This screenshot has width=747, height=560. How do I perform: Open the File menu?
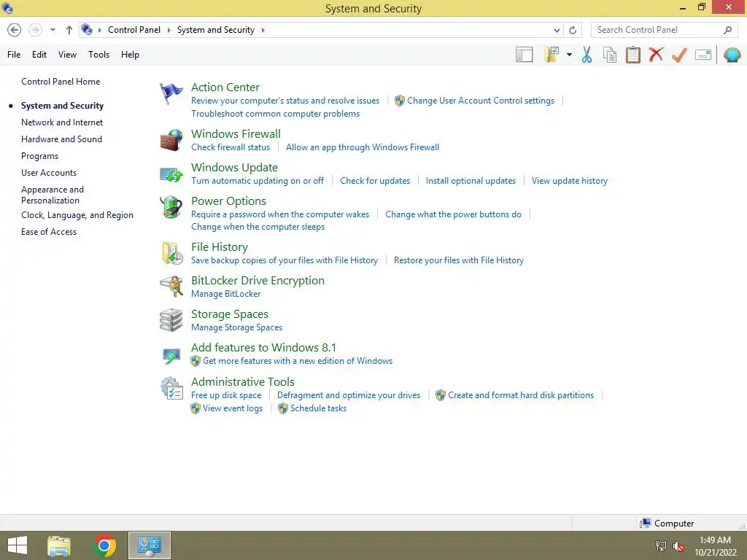coord(14,55)
